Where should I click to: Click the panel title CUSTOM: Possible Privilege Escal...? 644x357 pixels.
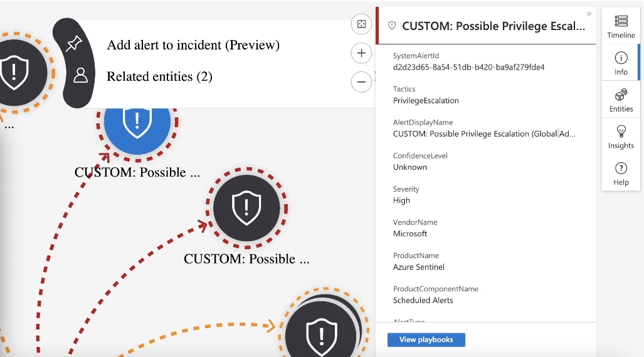tap(494, 26)
